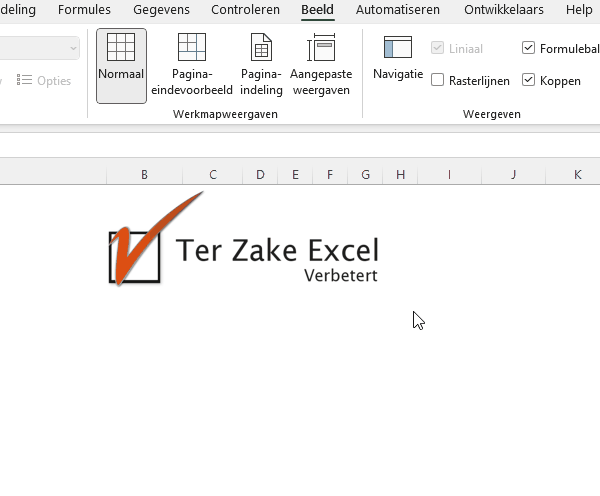
Task: Open the Formules ribbon tab
Action: [x=84, y=10]
